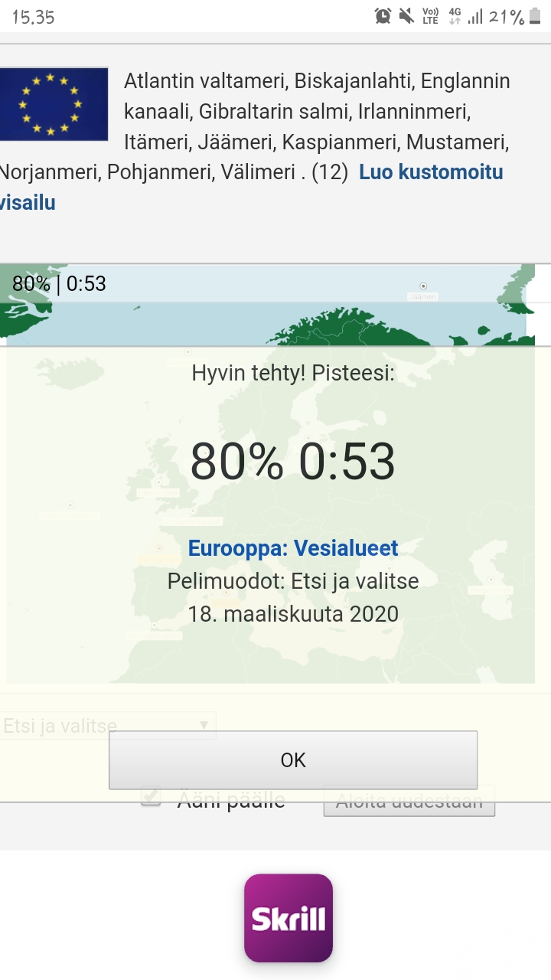This screenshot has width=551, height=980.
Task: Tap the signal strength bars icon
Action: click(475, 16)
